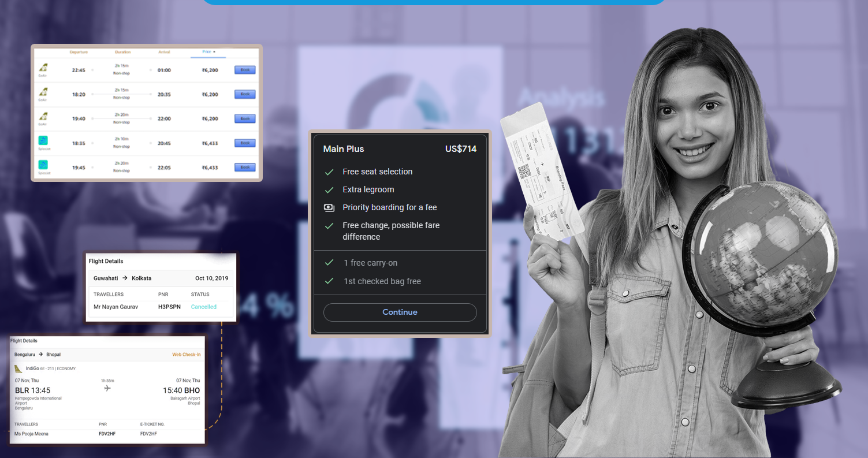Select the paid priority boarding icon in Main Plus

pyautogui.click(x=329, y=207)
